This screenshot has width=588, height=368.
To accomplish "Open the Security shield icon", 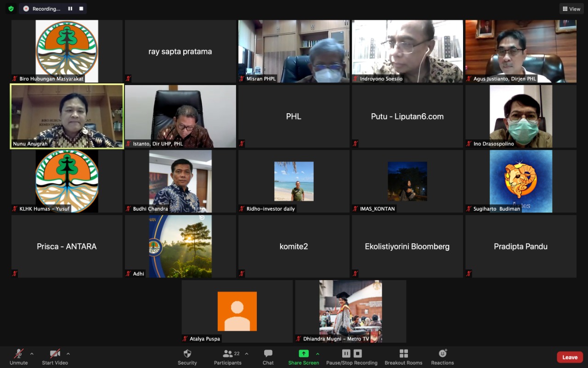I will (x=187, y=354).
